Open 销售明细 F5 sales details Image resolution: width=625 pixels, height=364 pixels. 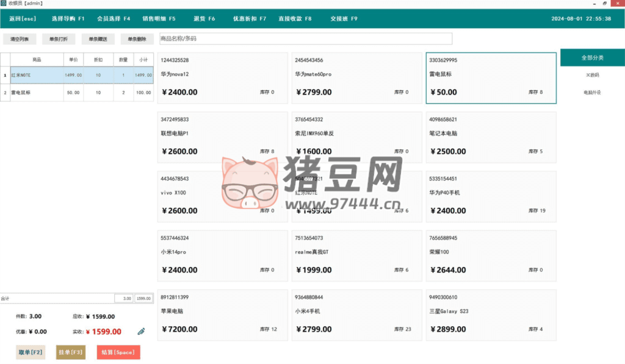click(x=159, y=19)
